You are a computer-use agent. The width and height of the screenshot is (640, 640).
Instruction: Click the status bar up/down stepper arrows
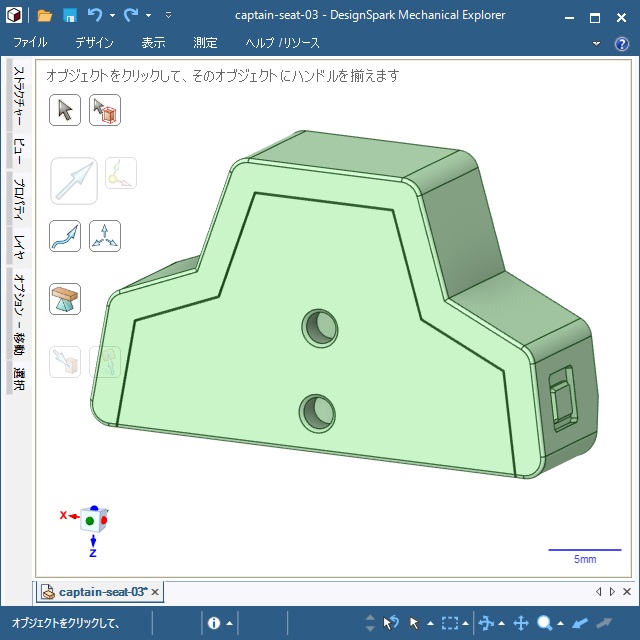(x=370, y=623)
